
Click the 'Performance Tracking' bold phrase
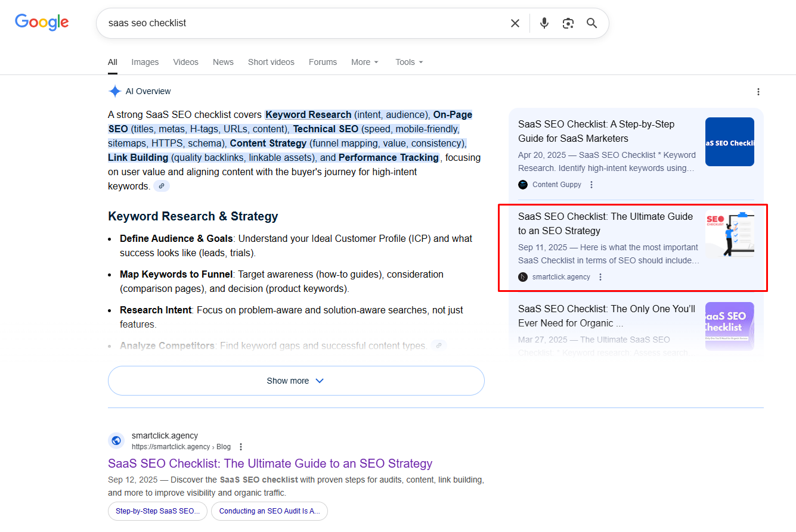(x=389, y=157)
